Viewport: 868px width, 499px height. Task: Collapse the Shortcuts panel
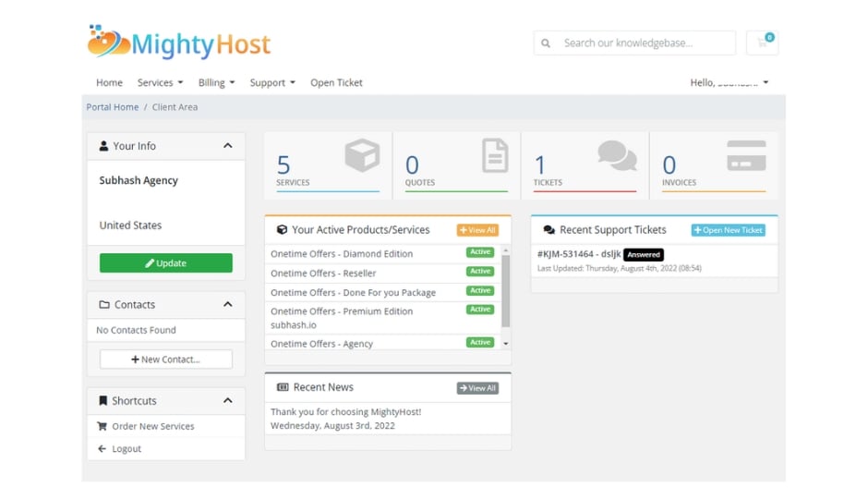coord(227,400)
